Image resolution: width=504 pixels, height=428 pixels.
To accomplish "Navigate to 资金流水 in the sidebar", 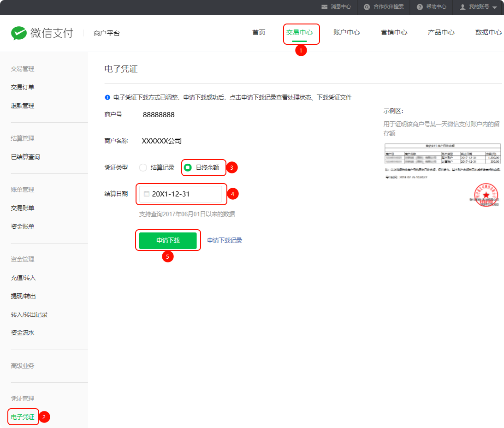I will 23,333.
